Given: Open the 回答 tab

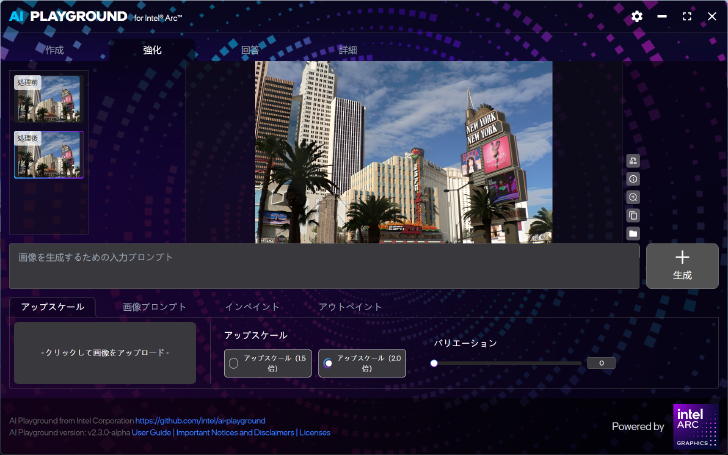Looking at the screenshot, I should coord(250,50).
